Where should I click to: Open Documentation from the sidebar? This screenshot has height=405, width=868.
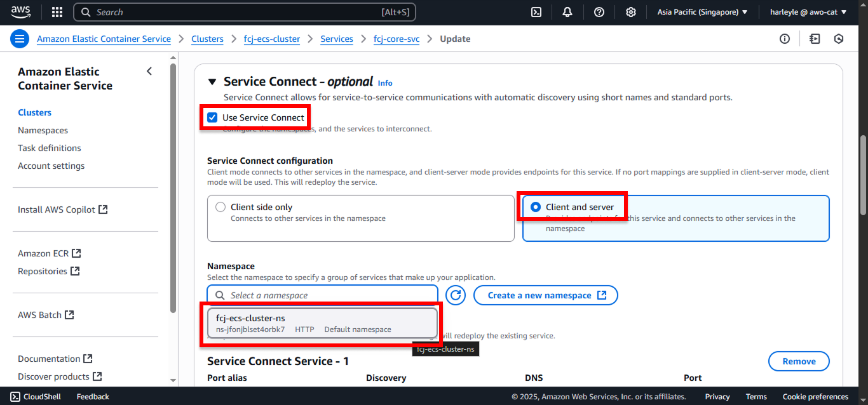coord(49,359)
